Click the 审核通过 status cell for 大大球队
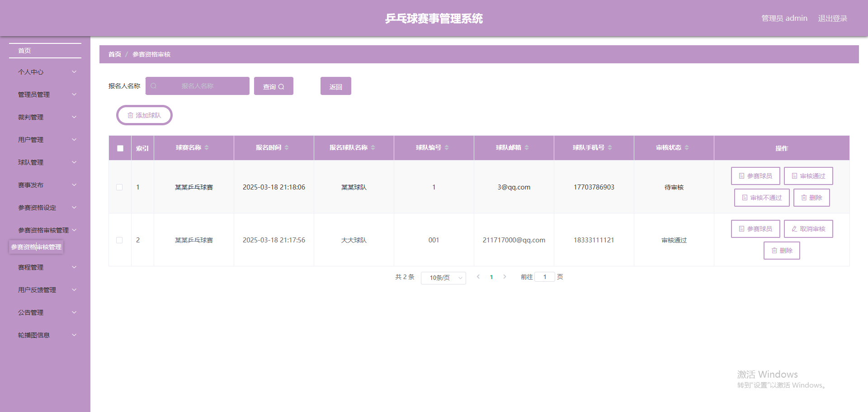This screenshot has height=412, width=868. click(x=674, y=240)
